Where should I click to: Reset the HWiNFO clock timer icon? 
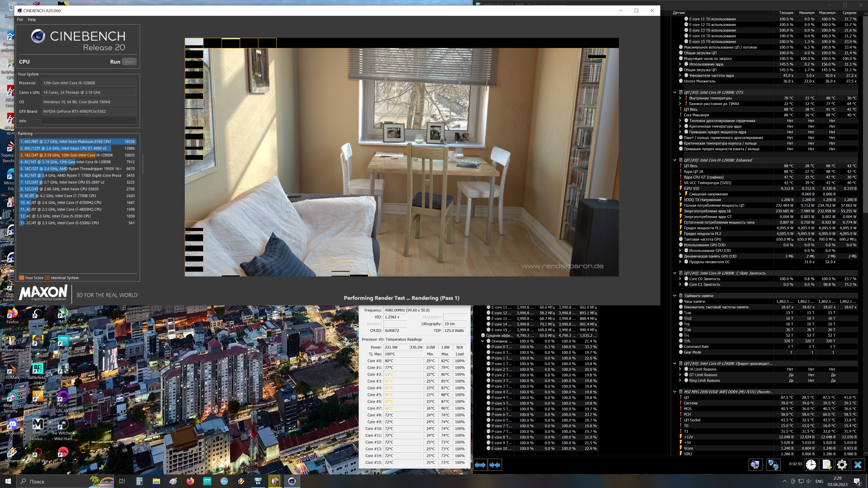811,465
